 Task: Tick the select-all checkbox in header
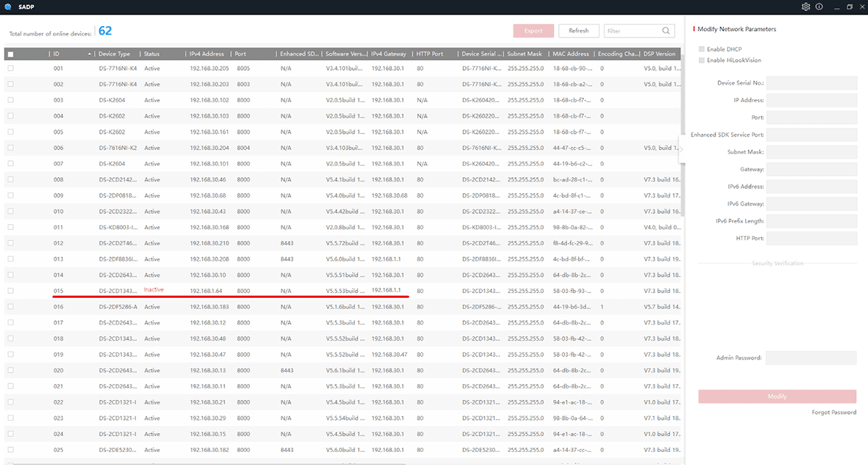tap(10, 54)
